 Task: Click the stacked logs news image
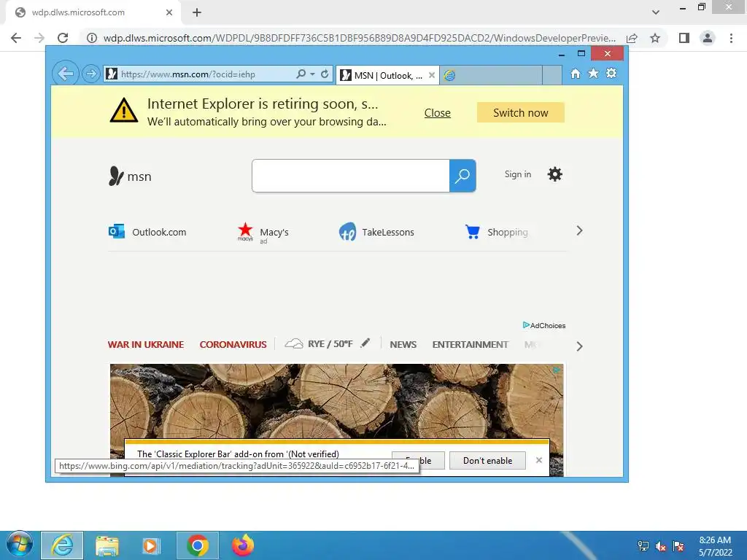[336, 401]
